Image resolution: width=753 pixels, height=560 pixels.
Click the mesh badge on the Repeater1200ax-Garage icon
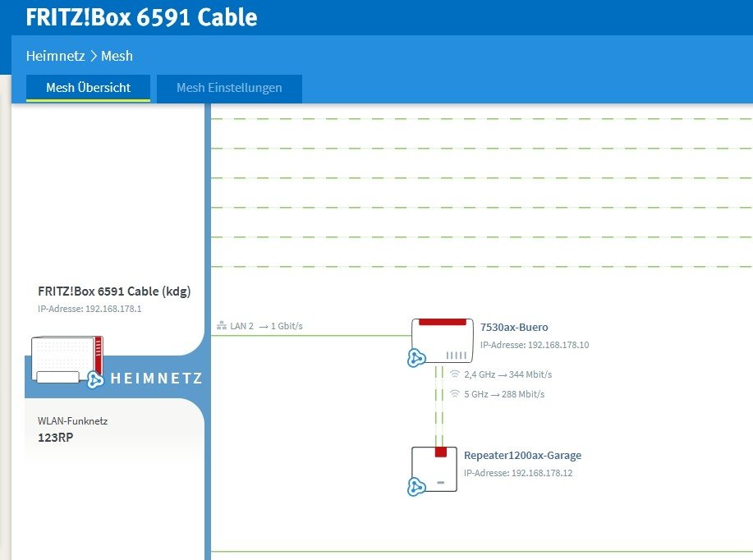point(416,487)
